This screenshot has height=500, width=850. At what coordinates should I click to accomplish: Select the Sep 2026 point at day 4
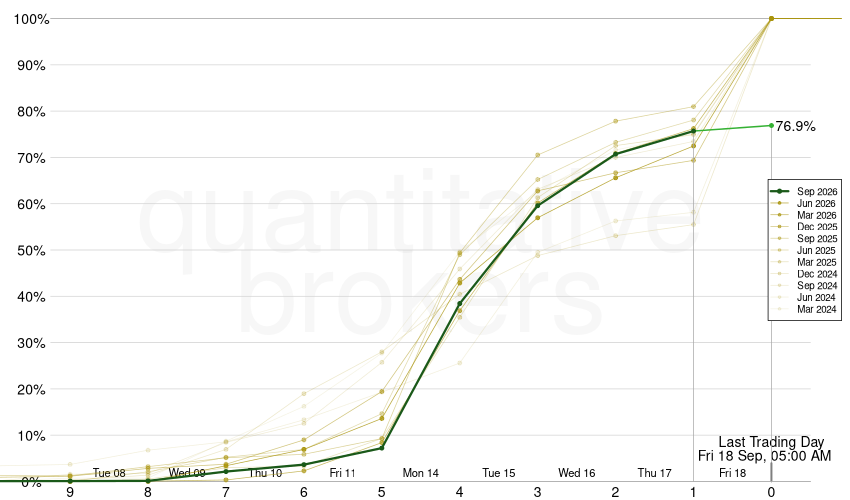[x=460, y=304]
